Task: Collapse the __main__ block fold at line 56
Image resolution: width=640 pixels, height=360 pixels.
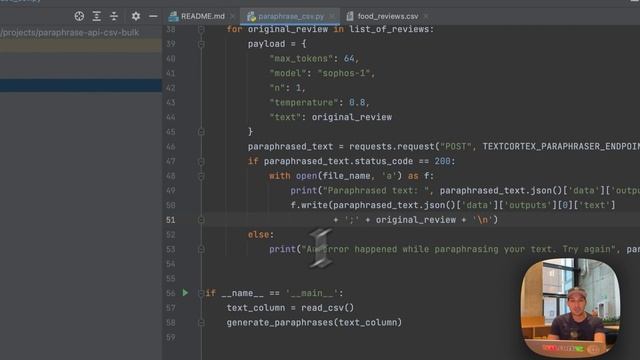Action: click(201, 293)
